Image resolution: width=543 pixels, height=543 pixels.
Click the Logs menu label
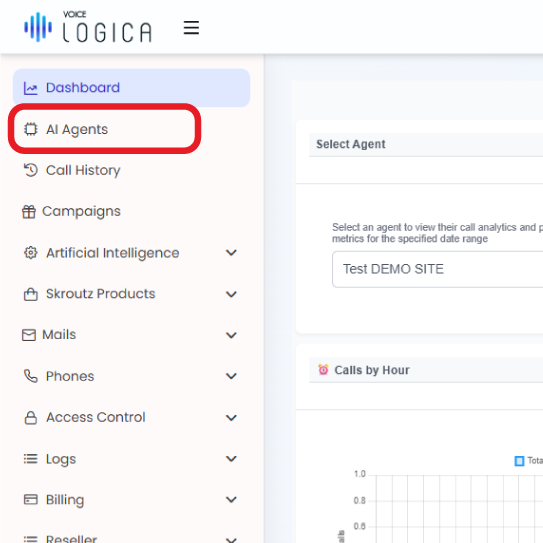pyautogui.click(x=61, y=459)
